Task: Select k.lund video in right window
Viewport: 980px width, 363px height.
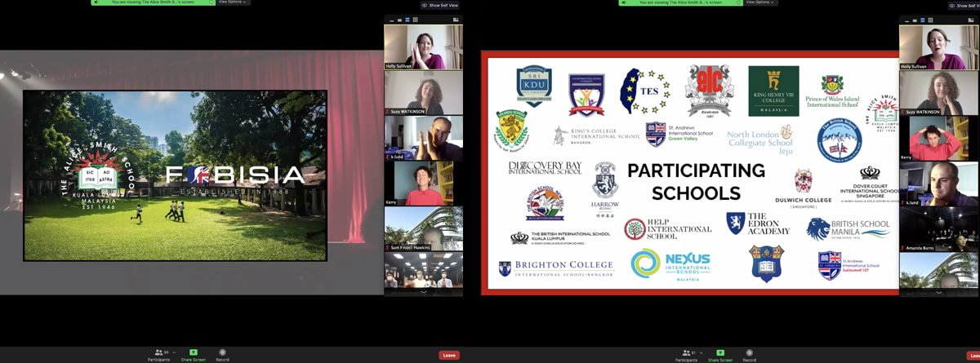Action: (x=939, y=184)
